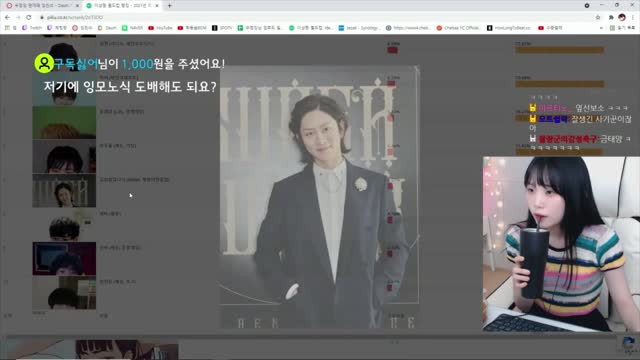Select the green-background contestant thumbnail
640x360 pixels.
point(64,122)
